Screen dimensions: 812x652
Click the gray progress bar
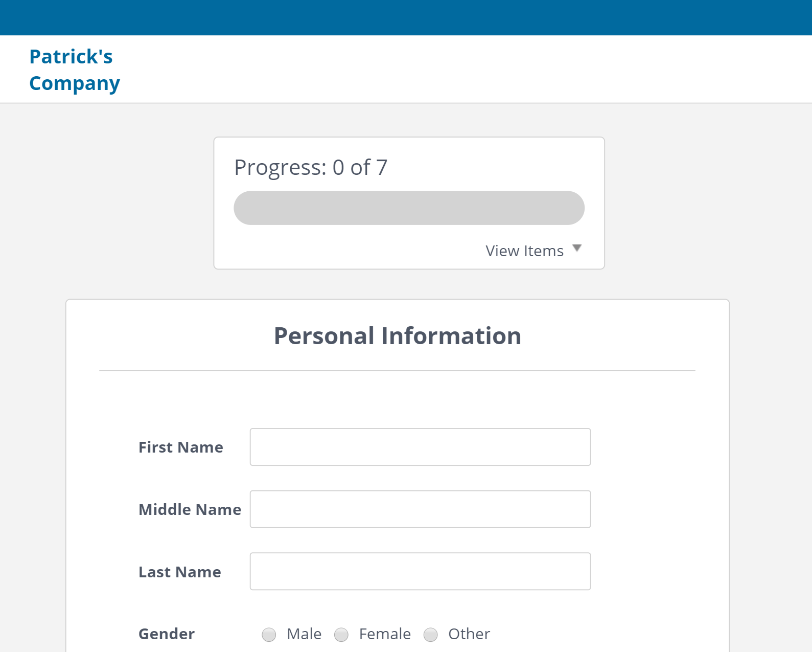(409, 208)
